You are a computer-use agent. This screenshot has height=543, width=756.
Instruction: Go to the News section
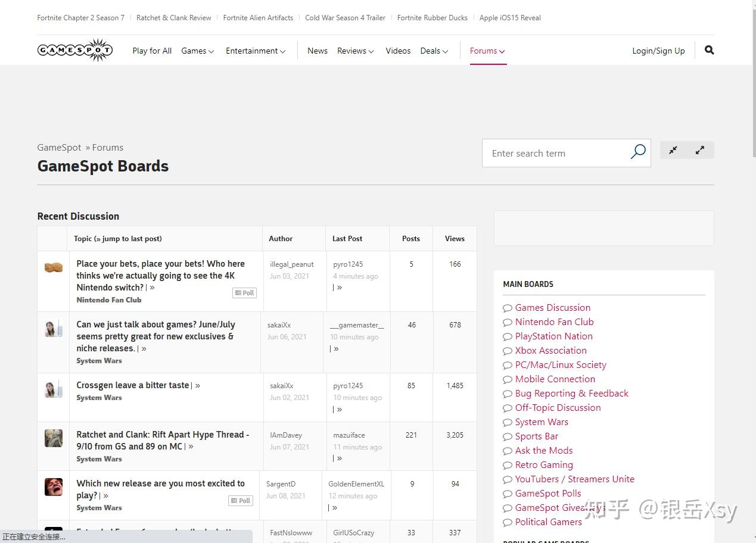coord(317,51)
